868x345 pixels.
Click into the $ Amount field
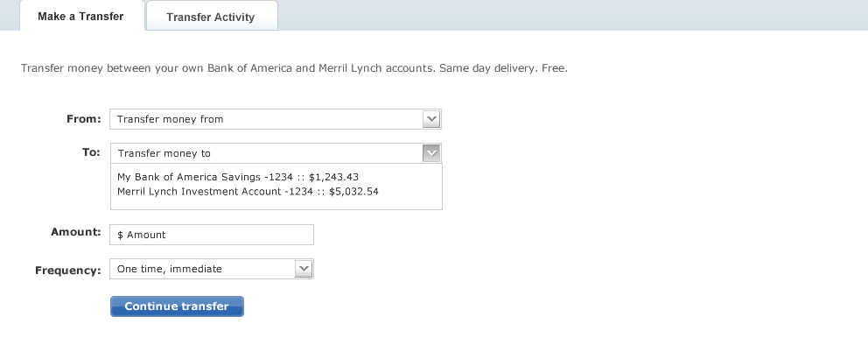point(212,235)
